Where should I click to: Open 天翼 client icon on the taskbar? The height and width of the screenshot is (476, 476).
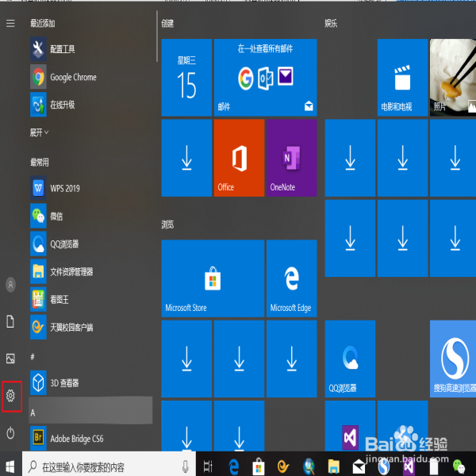coord(283,466)
